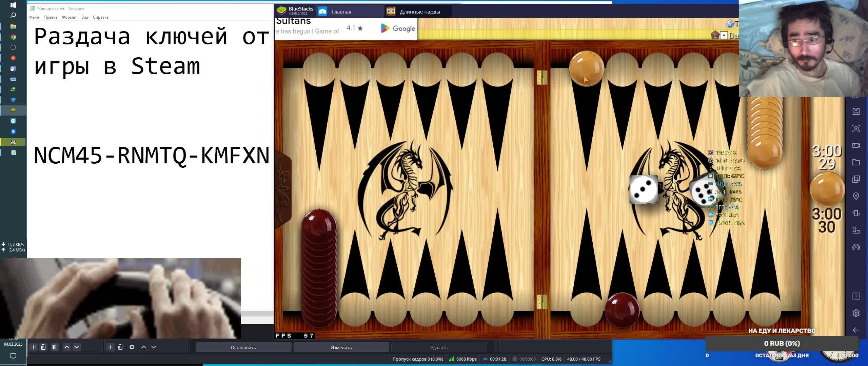The image size is (868, 366).
Task: Install APK icon in BlueStacks sidebar
Action: point(856,111)
